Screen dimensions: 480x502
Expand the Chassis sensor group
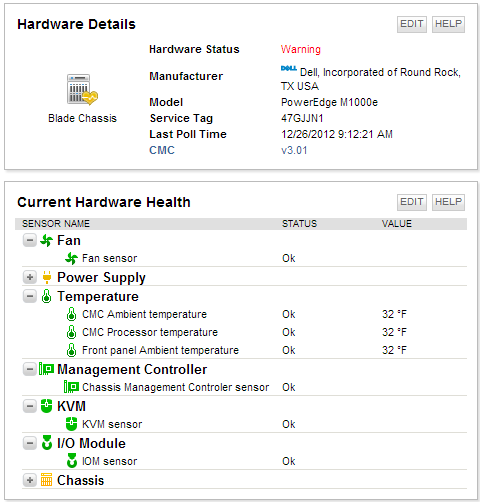[x=30, y=480]
